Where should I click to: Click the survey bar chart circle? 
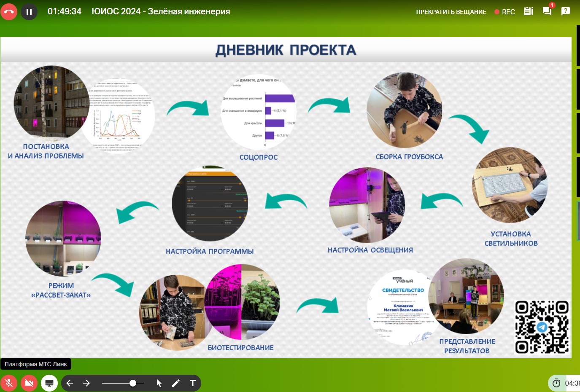click(x=259, y=112)
